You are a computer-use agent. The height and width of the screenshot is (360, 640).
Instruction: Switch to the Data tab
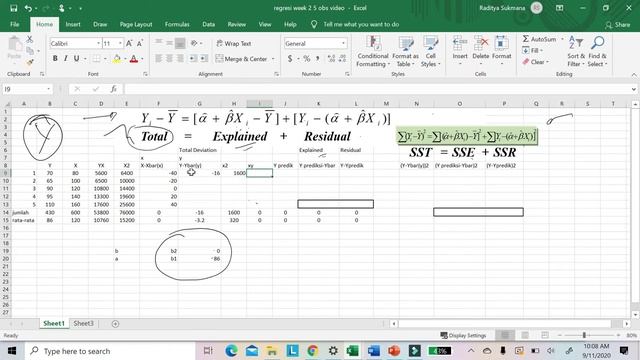tap(209, 24)
